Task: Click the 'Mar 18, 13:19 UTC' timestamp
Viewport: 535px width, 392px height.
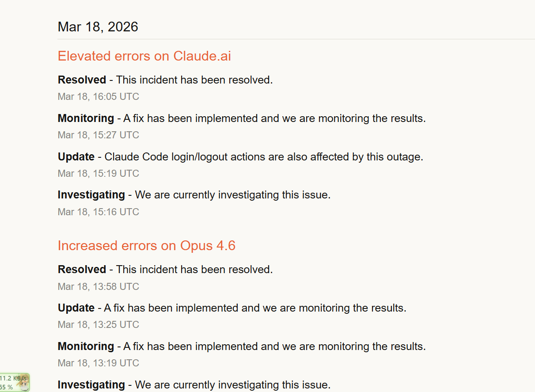Action: [99, 363]
